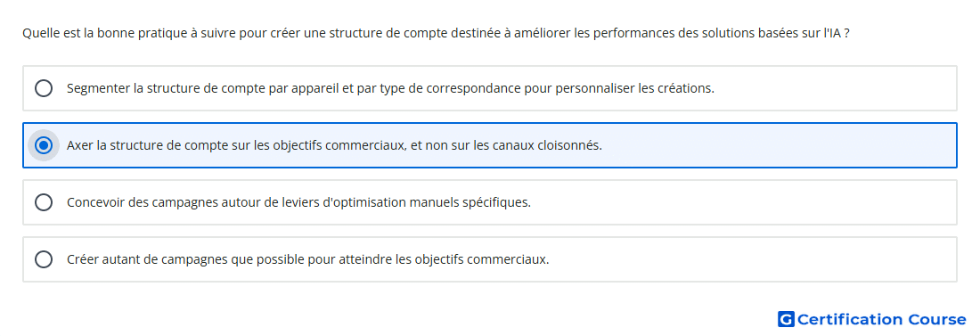Click the selected radio button for "Axer la structure"
Screen dimensions: 980x336
pyautogui.click(x=43, y=145)
